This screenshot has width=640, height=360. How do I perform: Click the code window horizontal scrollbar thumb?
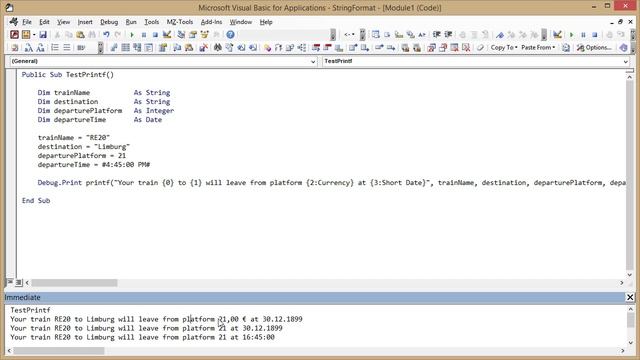74,282
